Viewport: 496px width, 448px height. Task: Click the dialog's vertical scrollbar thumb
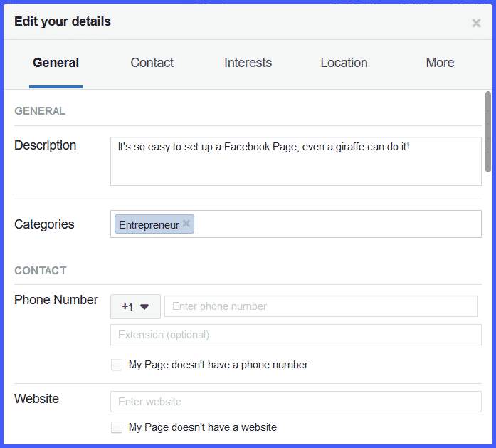pos(488,132)
